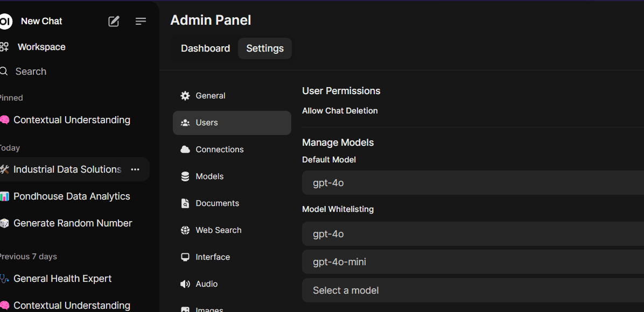This screenshot has height=312, width=644.
Task: Open Documents settings via the document icon
Action: point(185,203)
